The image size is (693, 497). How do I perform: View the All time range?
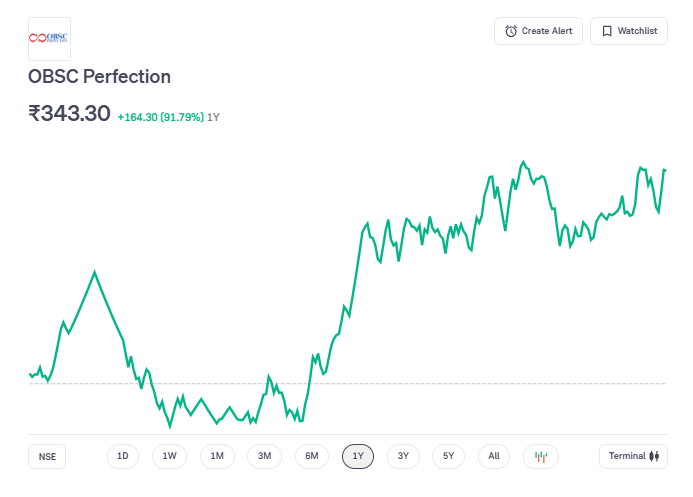[x=494, y=456]
